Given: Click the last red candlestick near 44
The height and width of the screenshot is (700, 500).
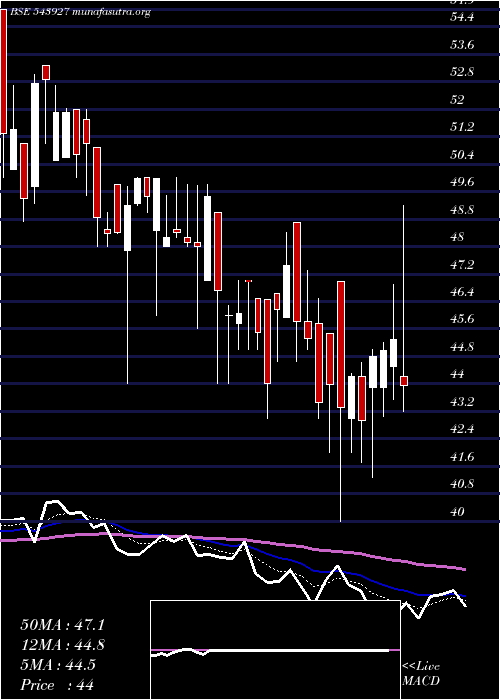Looking at the screenshot, I should pos(404,381).
